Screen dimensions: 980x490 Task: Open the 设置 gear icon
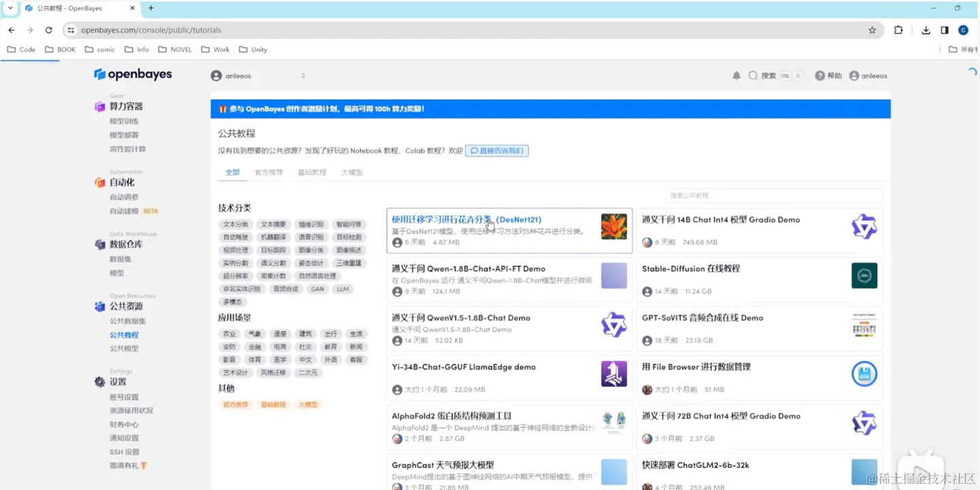(100, 382)
